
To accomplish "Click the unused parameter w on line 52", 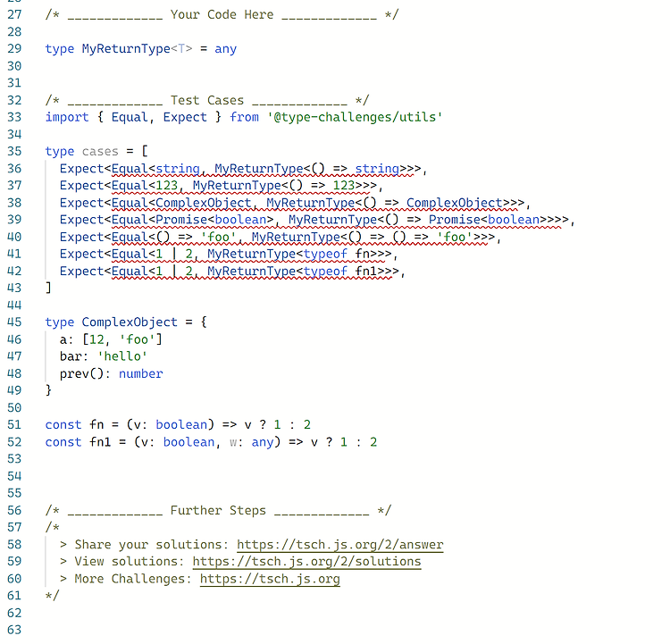I will pos(233,442).
